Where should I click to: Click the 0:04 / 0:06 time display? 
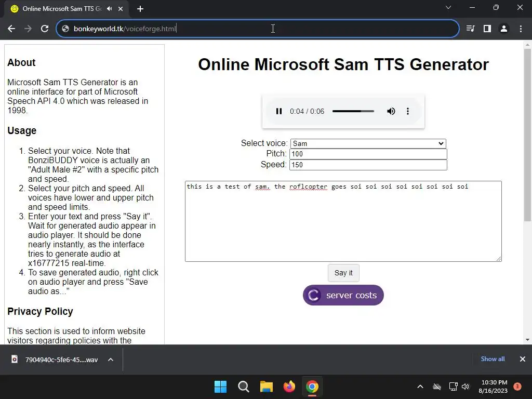click(x=307, y=111)
